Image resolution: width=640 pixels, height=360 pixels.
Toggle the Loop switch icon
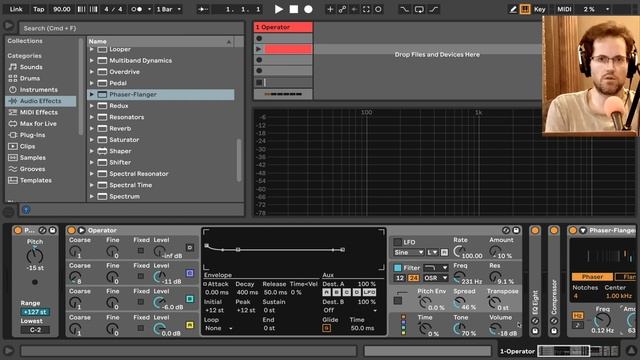(419, 9)
